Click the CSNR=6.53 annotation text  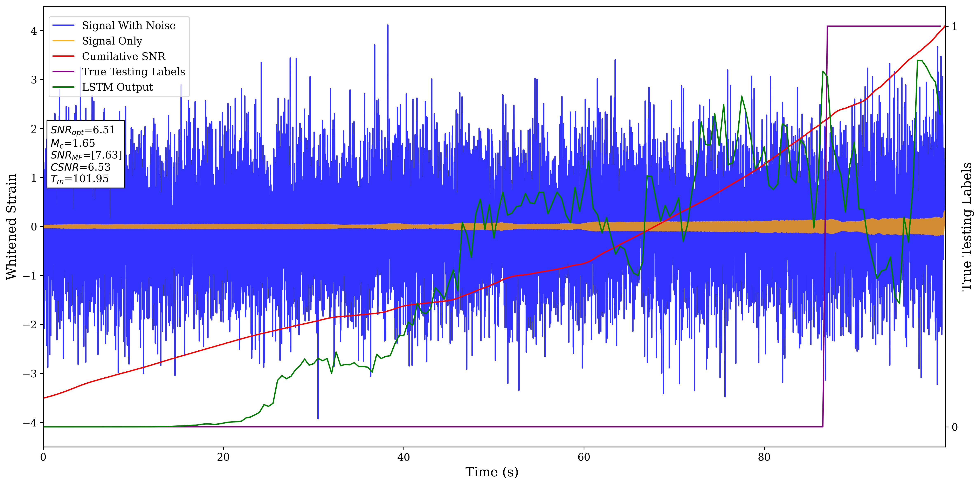pyautogui.click(x=80, y=167)
